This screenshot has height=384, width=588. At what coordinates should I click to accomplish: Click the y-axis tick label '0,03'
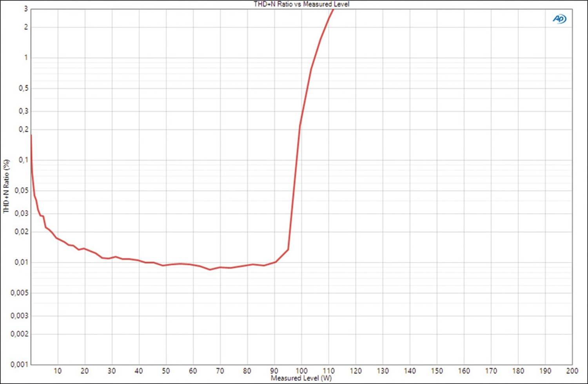pos(22,214)
